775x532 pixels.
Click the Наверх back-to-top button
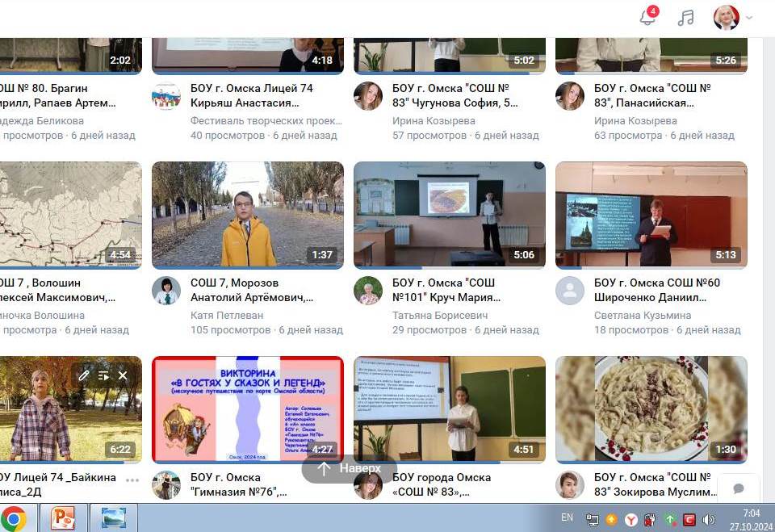point(350,467)
